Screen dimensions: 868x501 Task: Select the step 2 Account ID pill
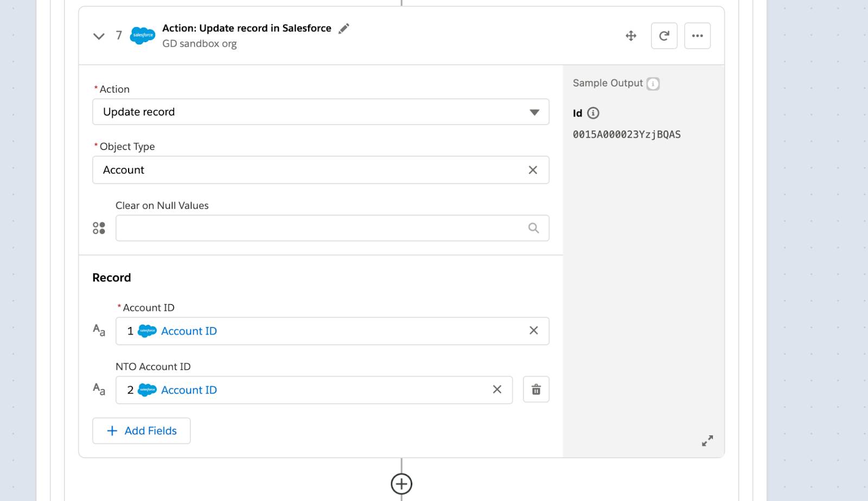tap(172, 390)
